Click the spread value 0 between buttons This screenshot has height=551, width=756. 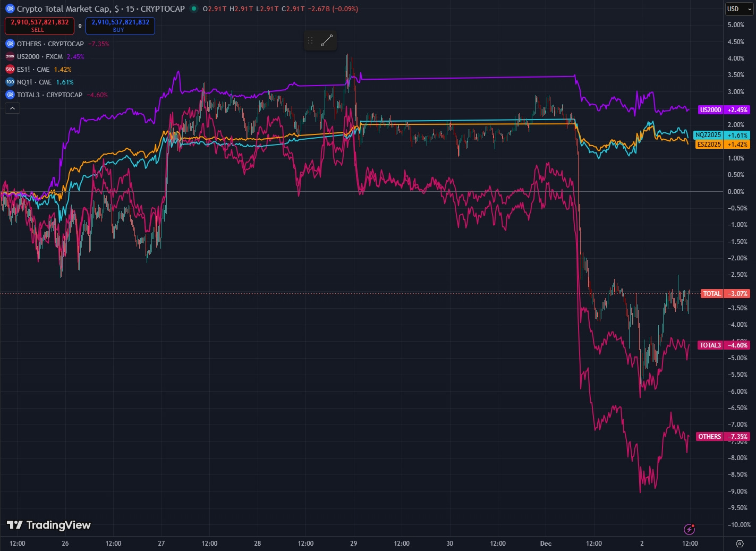click(x=80, y=26)
